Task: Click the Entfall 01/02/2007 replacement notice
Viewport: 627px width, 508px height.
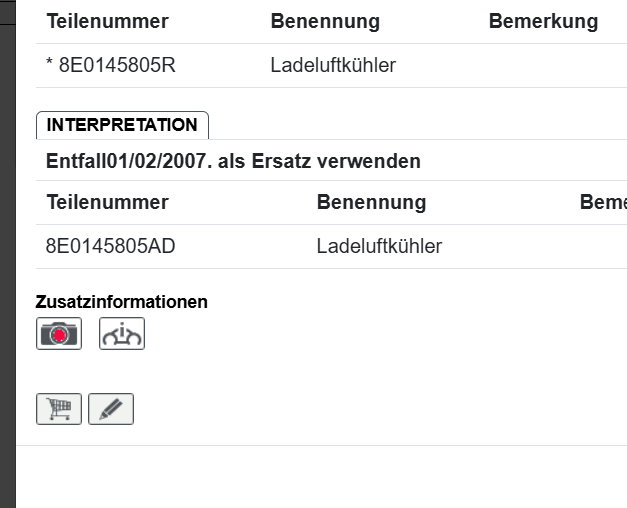Action: (x=233, y=161)
